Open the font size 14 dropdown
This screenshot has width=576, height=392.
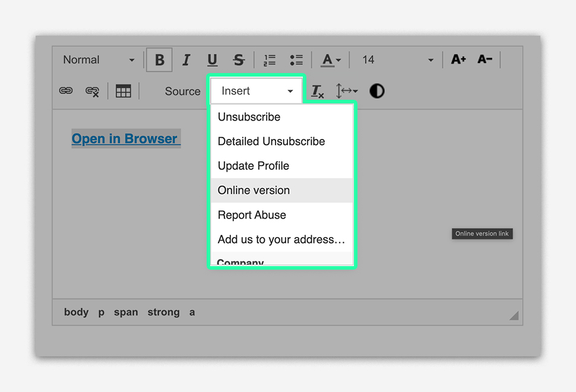click(398, 60)
